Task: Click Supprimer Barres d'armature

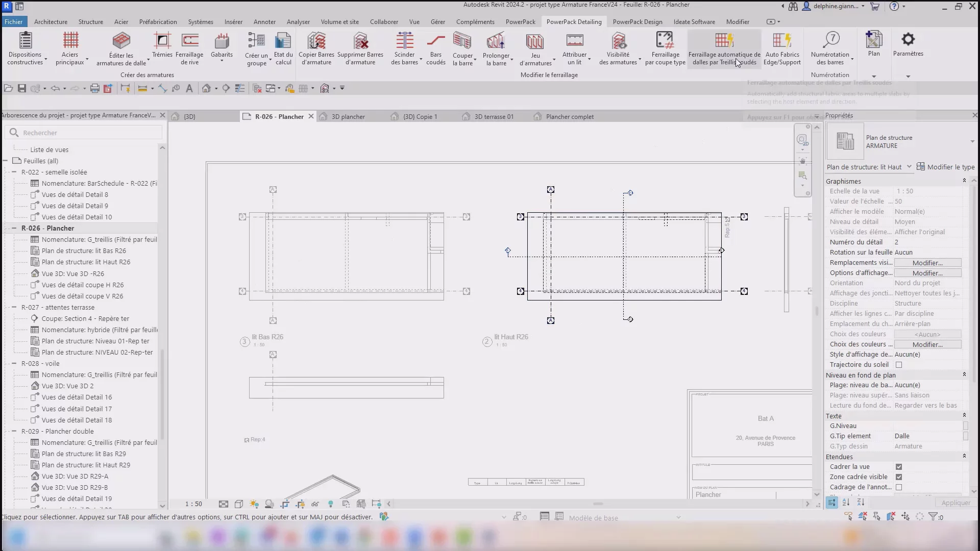Action: pyautogui.click(x=360, y=48)
